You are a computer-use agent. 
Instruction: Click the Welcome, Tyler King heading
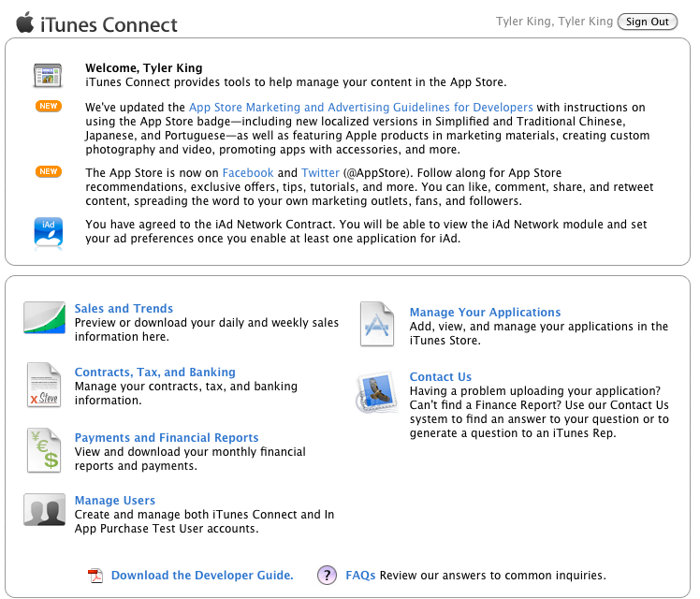[144, 67]
